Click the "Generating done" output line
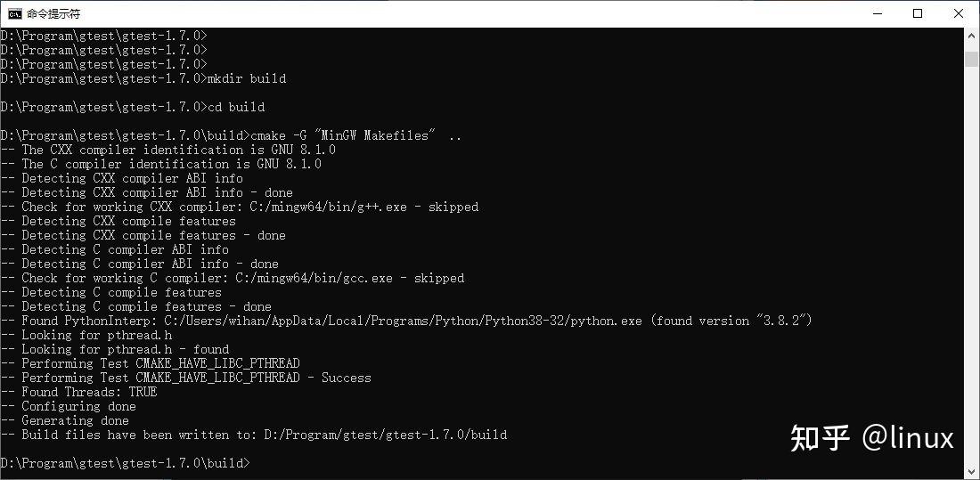The height and width of the screenshot is (480, 980). click(75, 420)
